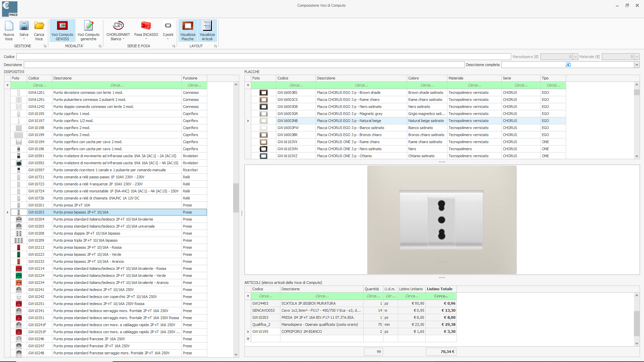Click articles table filter funnel icon
Screen dimensions: 644x362
click(x=248, y=296)
